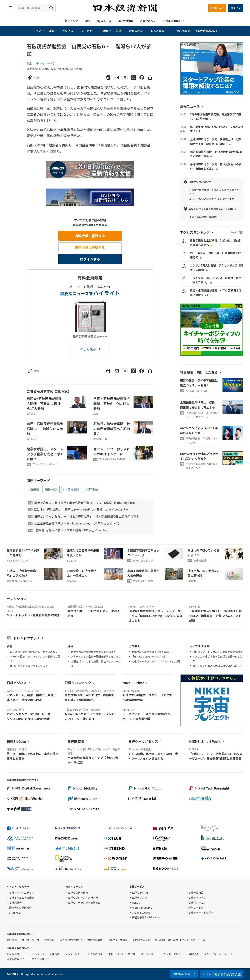Open the 政治・外交最新情報はこちら banner
This screenshot has width=250, height=980.
pyautogui.click(x=90, y=197)
